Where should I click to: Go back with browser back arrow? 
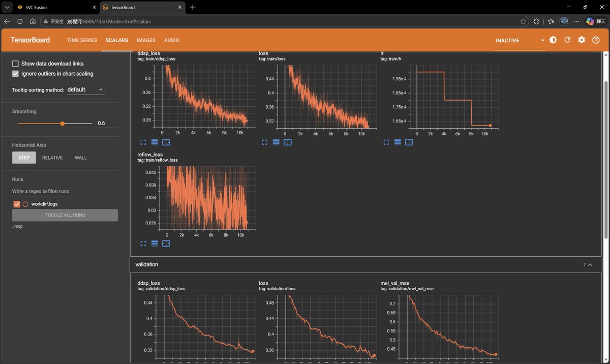pyautogui.click(x=7, y=21)
